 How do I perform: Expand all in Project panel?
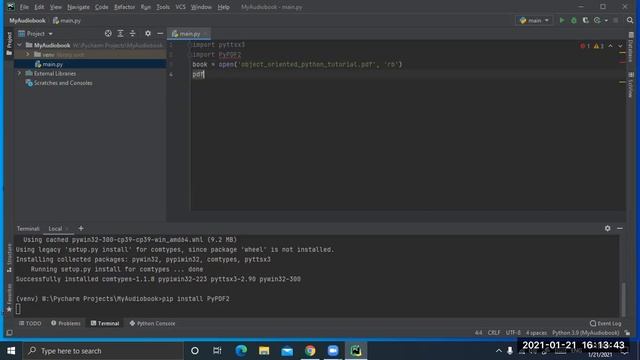120,33
